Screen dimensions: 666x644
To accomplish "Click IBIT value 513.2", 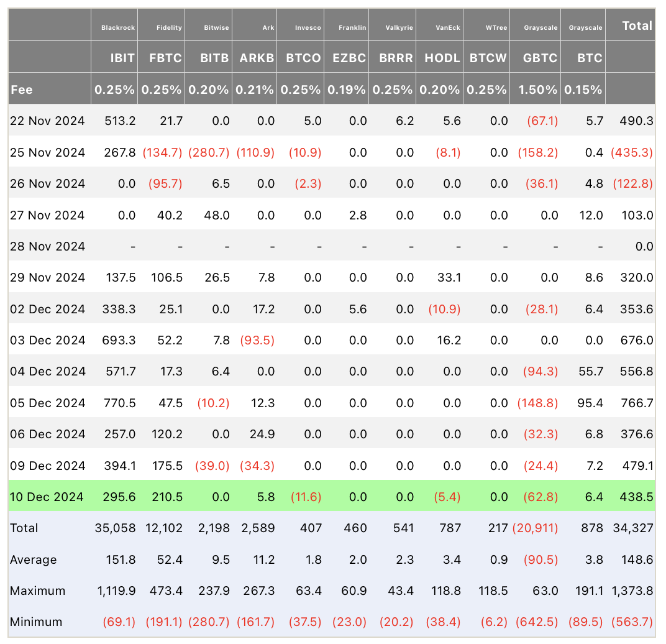I will 120,121.
